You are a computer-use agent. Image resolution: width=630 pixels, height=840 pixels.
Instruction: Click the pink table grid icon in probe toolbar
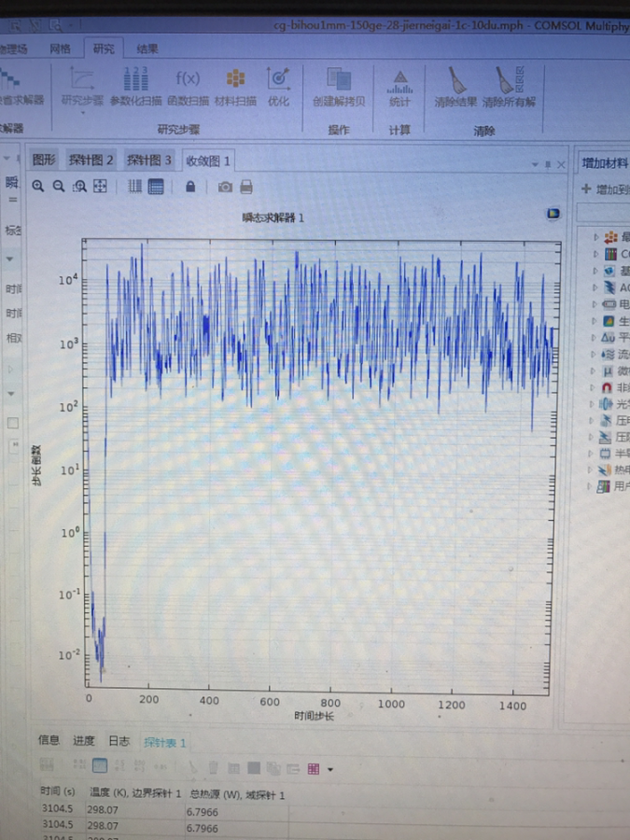pos(314,769)
